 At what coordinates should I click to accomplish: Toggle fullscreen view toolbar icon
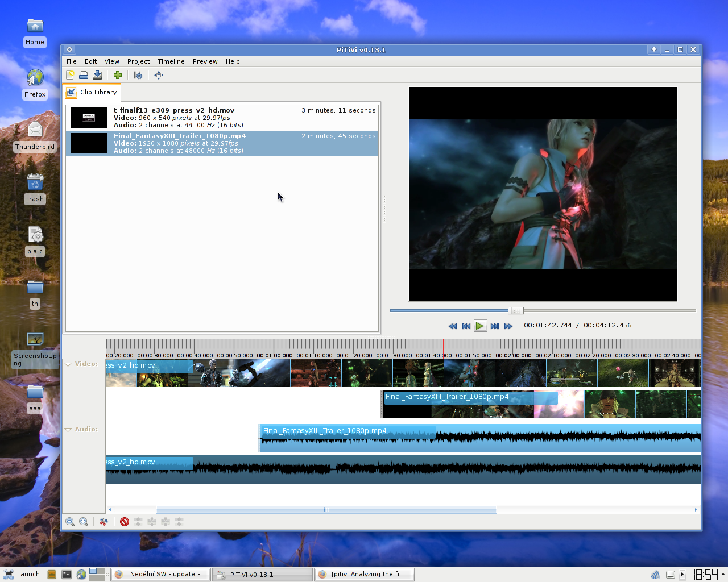pyautogui.click(x=159, y=75)
